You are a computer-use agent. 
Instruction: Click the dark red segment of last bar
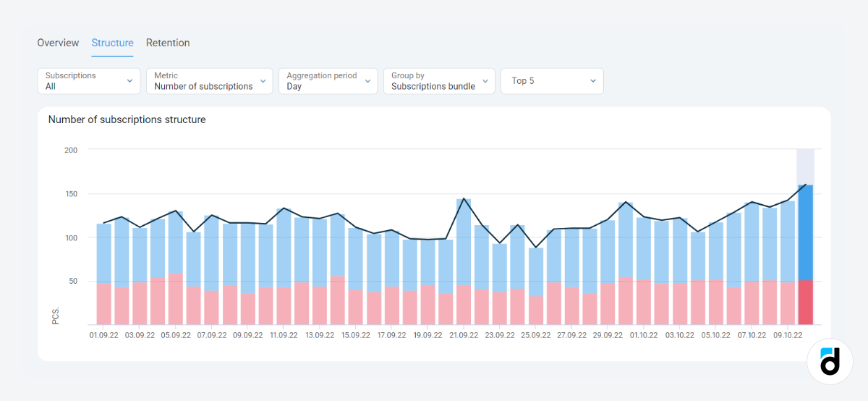[x=805, y=303]
